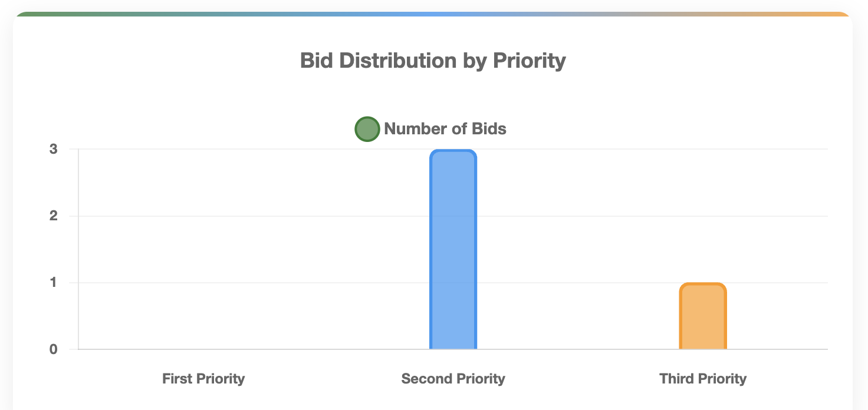Click the y-axis value 1

[54, 283]
